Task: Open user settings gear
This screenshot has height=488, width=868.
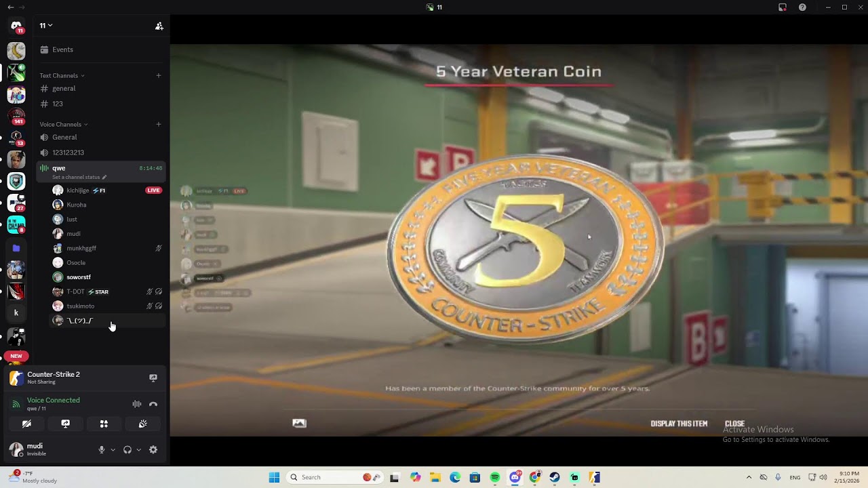Action: (153, 449)
